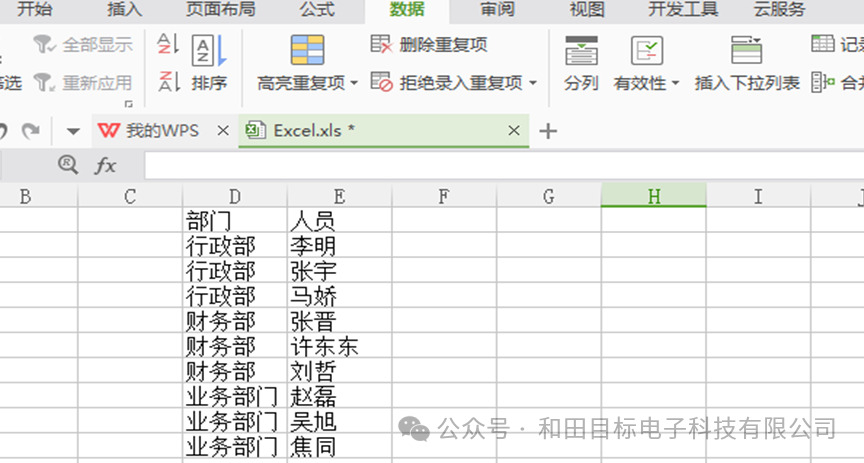864x463 pixels.
Task: Close the 我的WPS document tab
Action: [223, 131]
